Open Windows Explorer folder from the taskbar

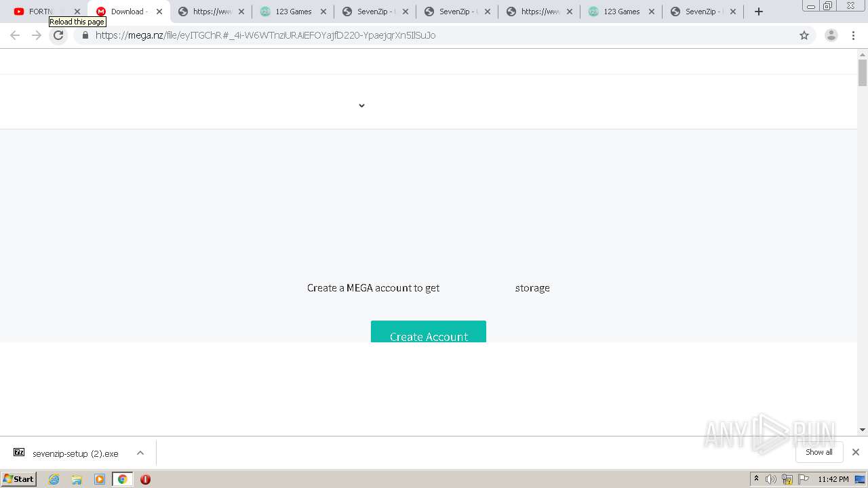point(77,479)
